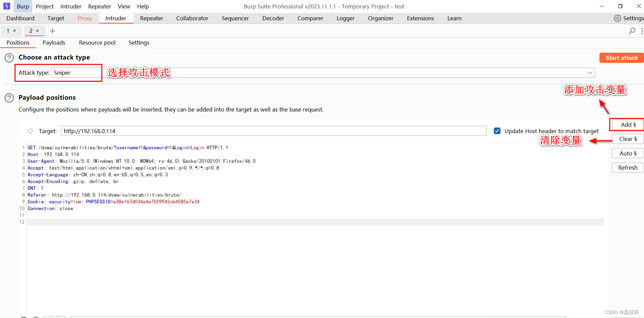The width and height of the screenshot is (644, 318).
Task: Open the Sequencer tab
Action: (x=235, y=18)
